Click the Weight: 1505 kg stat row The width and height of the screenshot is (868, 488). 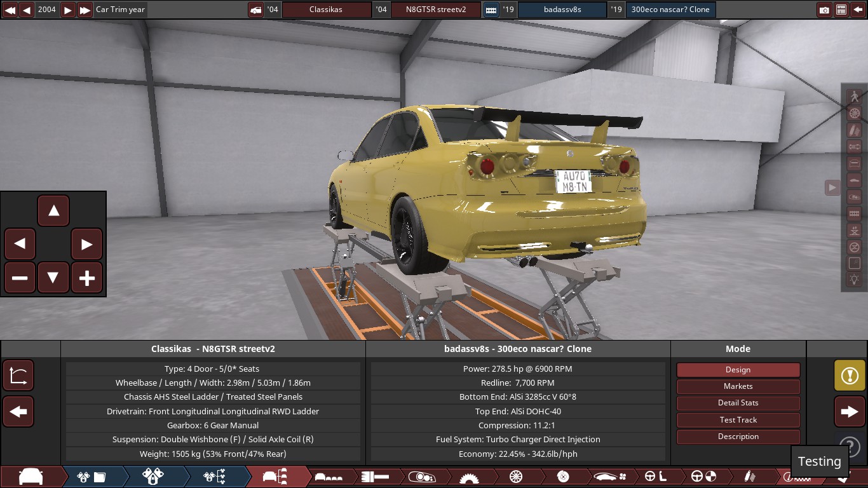pyautogui.click(x=213, y=454)
